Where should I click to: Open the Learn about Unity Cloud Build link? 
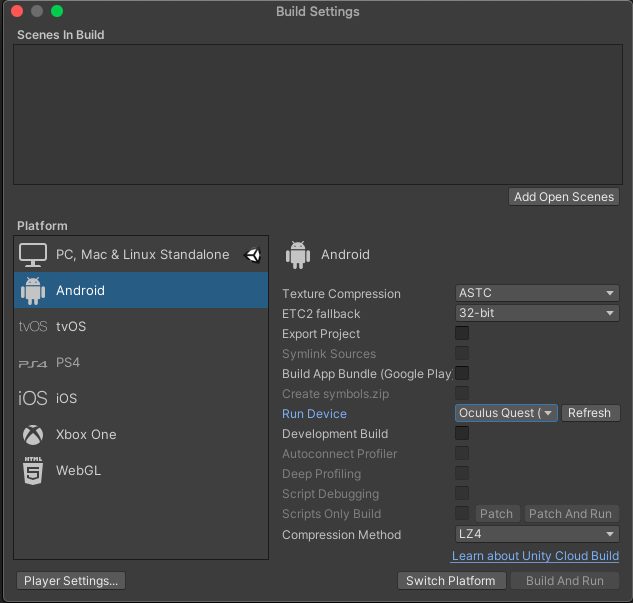tap(535, 556)
